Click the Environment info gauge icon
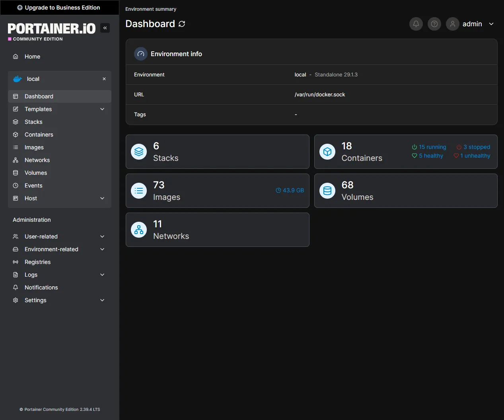This screenshot has height=420, width=504. [x=141, y=54]
